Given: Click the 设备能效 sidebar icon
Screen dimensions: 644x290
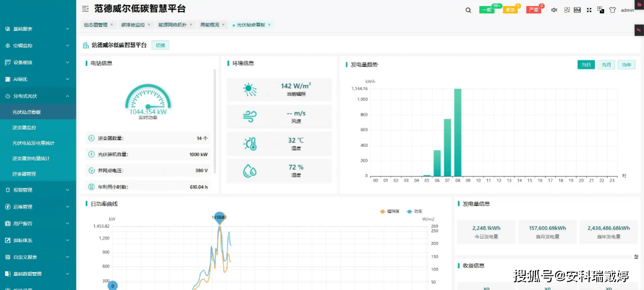Looking at the screenshot, I should (8, 62).
